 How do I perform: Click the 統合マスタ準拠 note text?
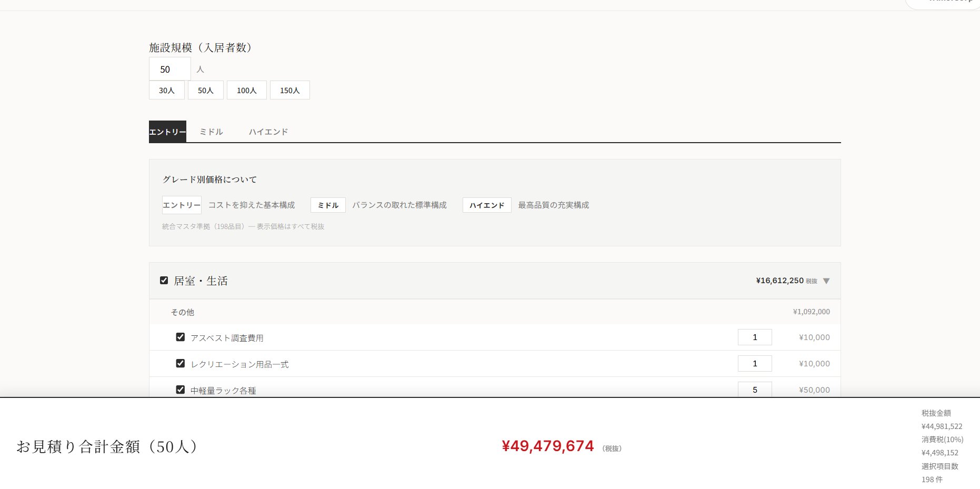click(x=243, y=226)
